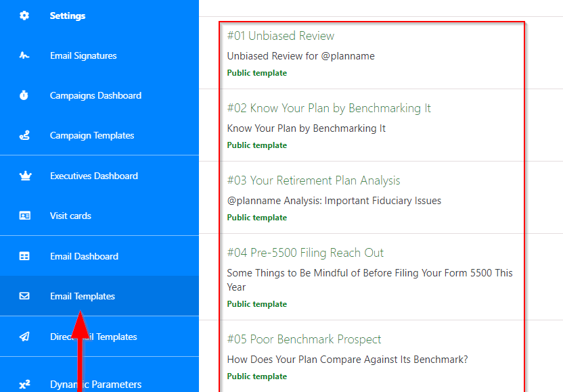Screen dimensions: 563x392
Task: Click subject line 'Unbiased Review for @planname'
Action: pyautogui.click(x=300, y=56)
